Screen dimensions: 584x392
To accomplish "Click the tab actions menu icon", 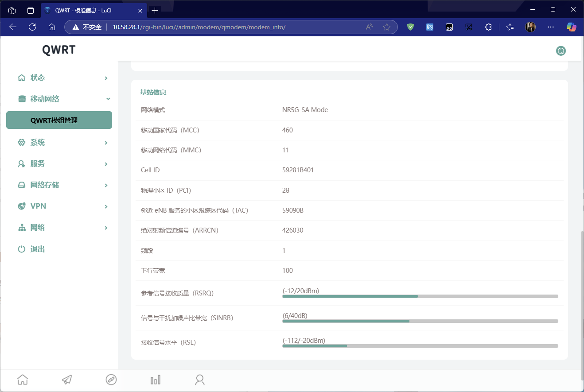I will point(31,10).
